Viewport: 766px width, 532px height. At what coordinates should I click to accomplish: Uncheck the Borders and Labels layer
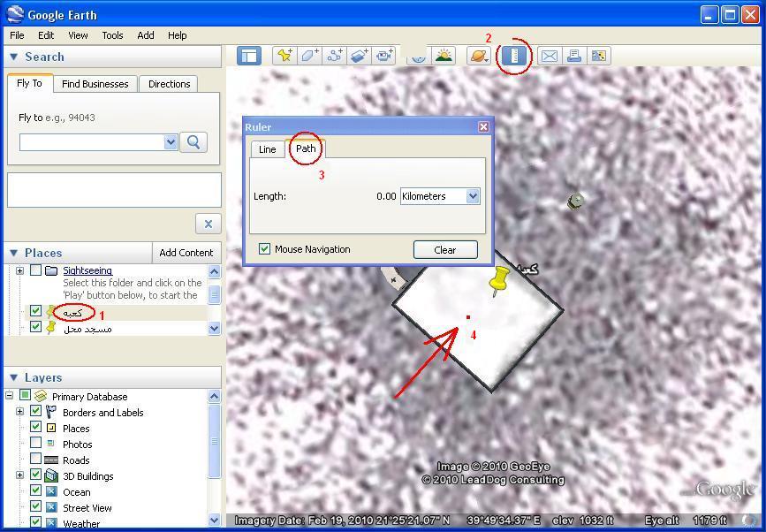[35, 411]
